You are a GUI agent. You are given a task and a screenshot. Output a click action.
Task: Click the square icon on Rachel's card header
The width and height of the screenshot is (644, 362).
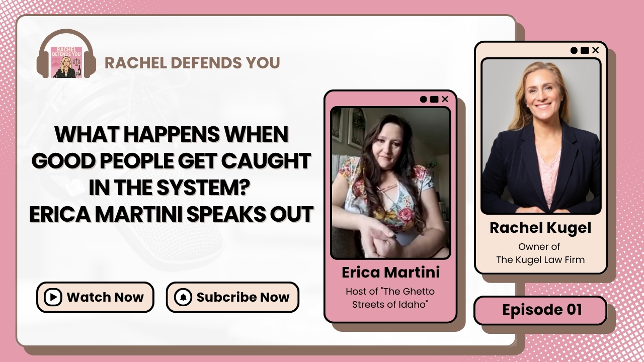(585, 50)
